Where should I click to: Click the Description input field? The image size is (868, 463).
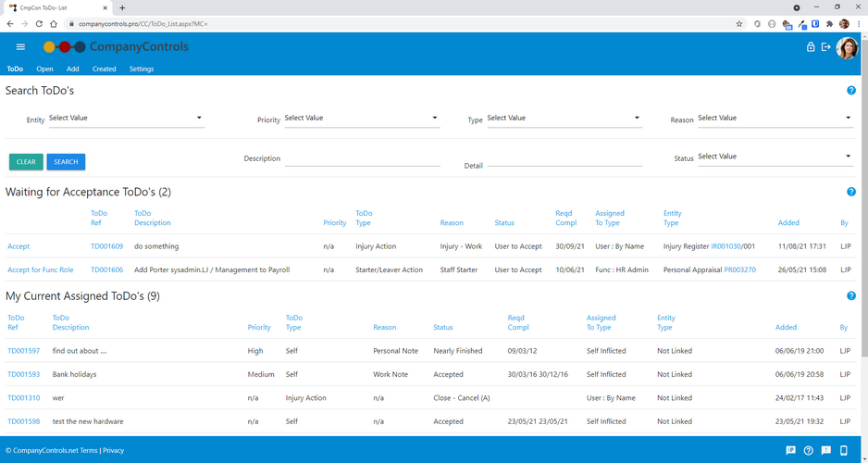[362, 159]
